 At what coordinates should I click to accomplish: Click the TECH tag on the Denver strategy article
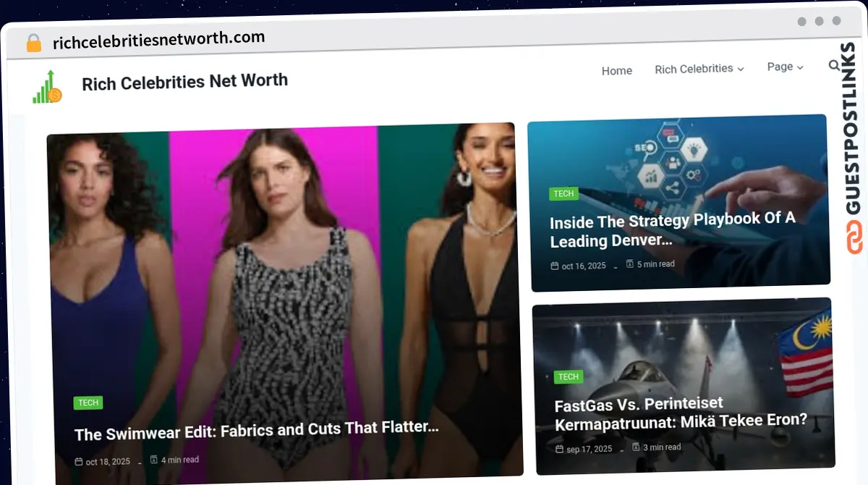click(x=563, y=193)
